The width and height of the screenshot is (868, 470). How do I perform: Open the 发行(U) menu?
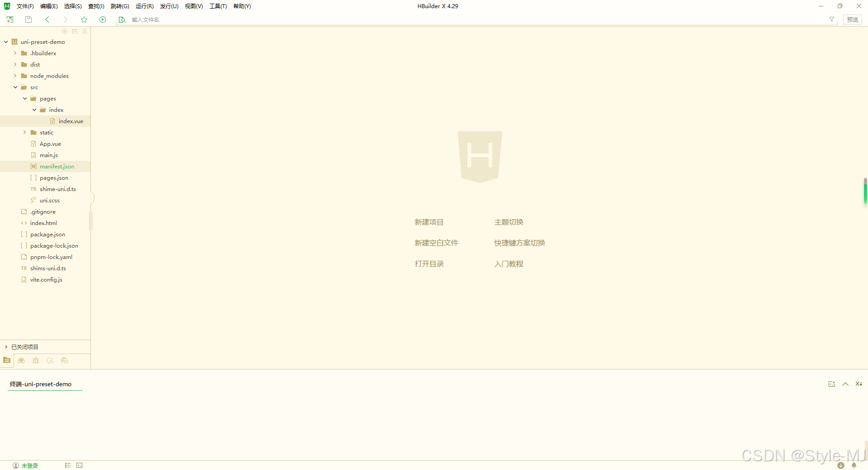169,6
